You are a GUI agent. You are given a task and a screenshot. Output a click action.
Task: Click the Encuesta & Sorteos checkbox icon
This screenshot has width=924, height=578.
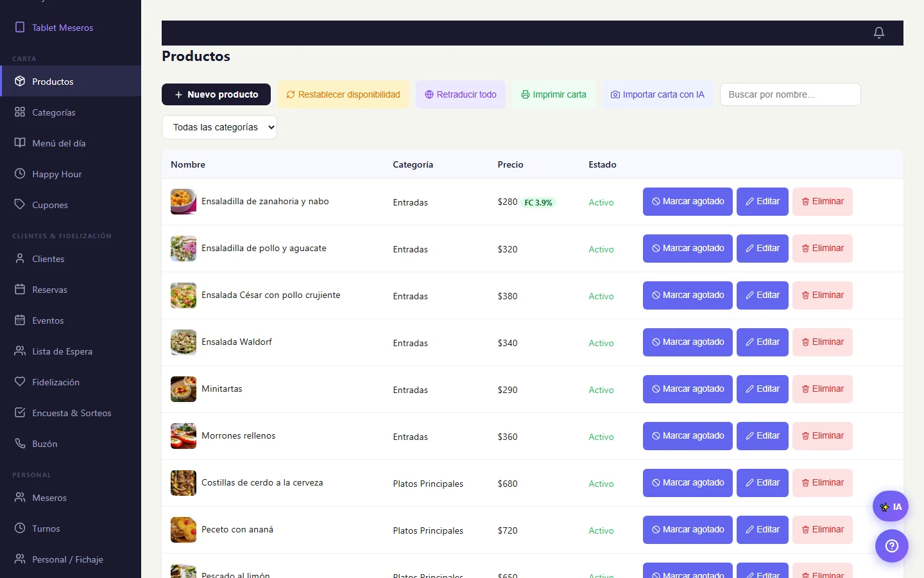pyautogui.click(x=20, y=412)
